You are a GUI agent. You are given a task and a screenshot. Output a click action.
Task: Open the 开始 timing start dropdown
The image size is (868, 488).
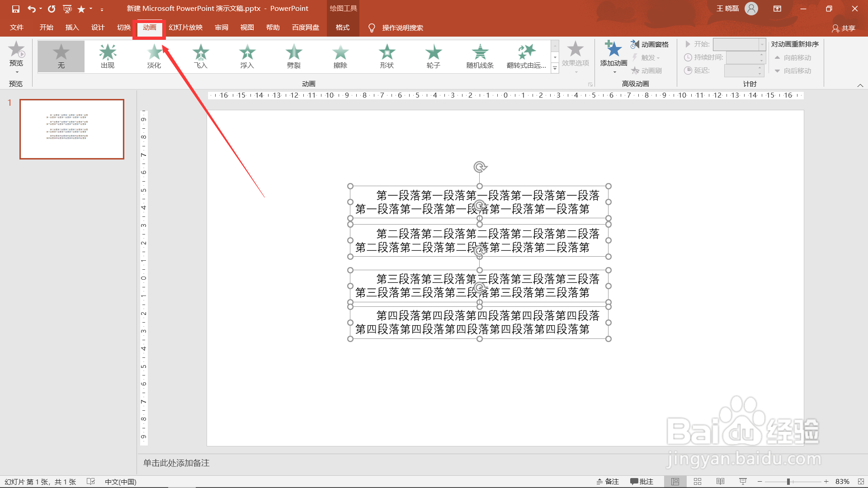(762, 44)
